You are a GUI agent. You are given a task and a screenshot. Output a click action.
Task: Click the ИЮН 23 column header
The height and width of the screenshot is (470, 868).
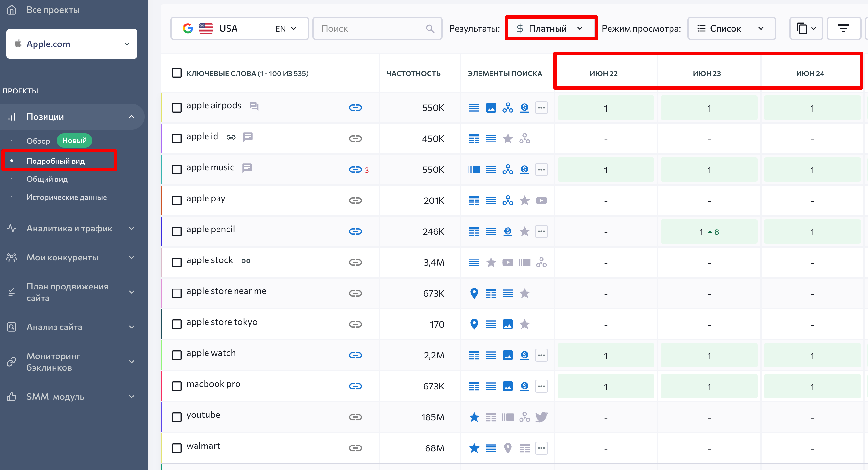click(707, 73)
